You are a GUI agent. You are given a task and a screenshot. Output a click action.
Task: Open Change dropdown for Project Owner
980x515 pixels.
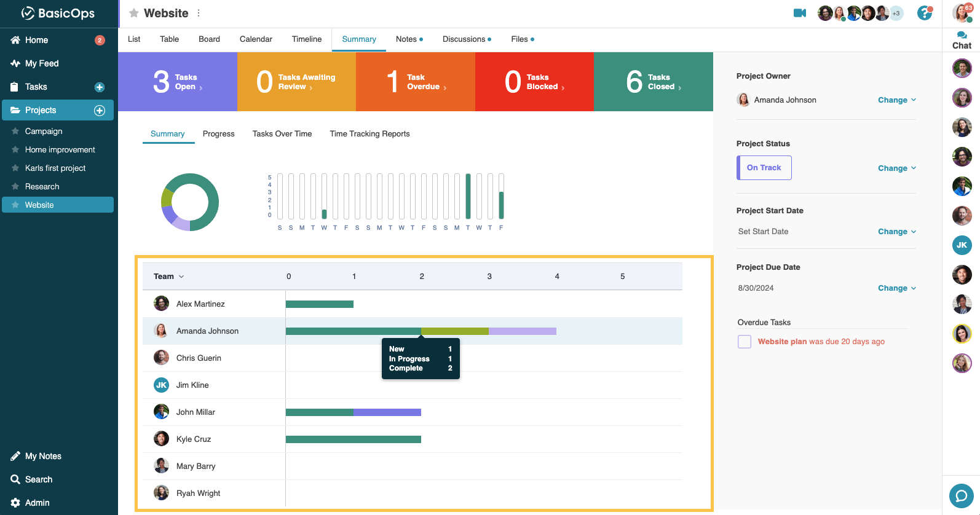(x=896, y=100)
